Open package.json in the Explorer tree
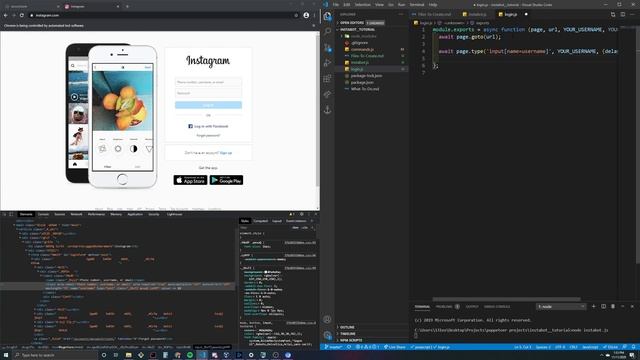The image size is (640, 360). click(x=362, y=82)
